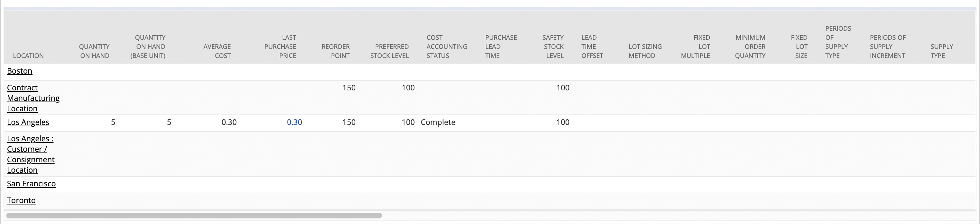Click the Lot Sizing Method column header
Image resolution: width=980 pixels, height=224 pixels.
pos(645,51)
